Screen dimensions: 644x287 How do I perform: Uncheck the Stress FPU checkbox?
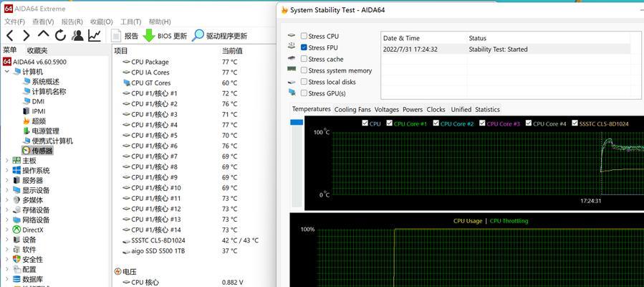point(304,47)
